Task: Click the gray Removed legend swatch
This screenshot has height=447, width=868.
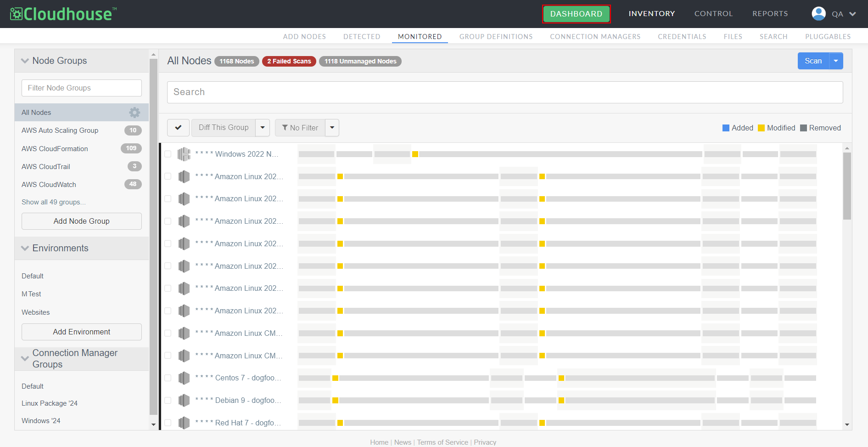Action: 804,128
